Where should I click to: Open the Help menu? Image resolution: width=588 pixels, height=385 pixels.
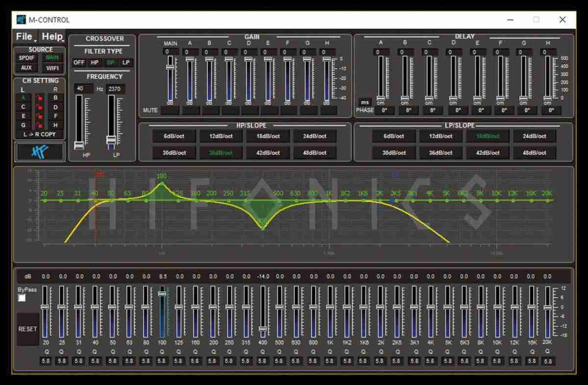pos(52,36)
